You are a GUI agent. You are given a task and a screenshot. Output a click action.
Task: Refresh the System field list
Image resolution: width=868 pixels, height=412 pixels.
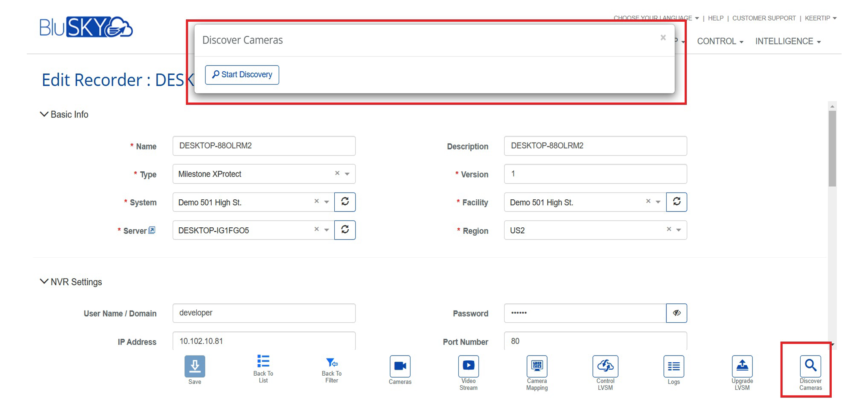click(x=345, y=202)
